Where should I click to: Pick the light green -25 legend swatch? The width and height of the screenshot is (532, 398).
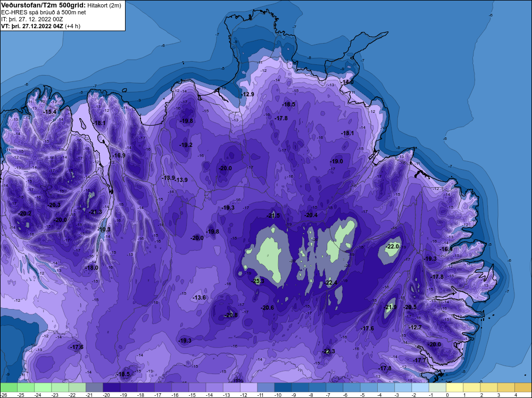tap(26, 387)
